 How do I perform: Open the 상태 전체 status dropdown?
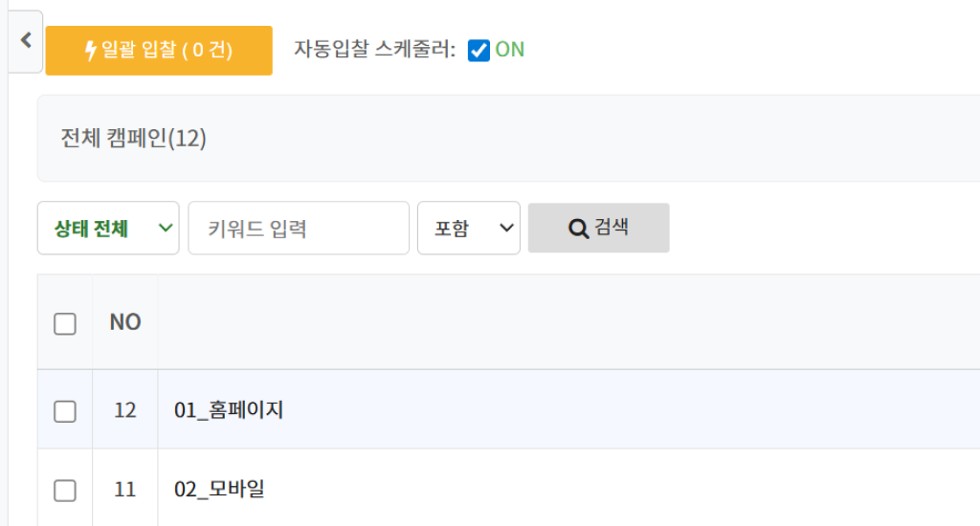click(x=107, y=229)
